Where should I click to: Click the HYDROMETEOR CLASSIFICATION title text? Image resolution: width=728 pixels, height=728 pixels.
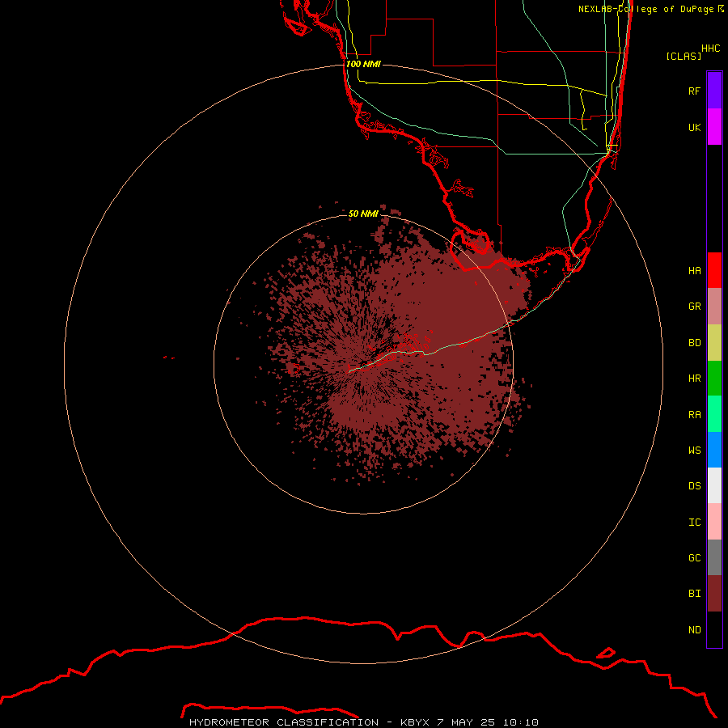[284, 722]
